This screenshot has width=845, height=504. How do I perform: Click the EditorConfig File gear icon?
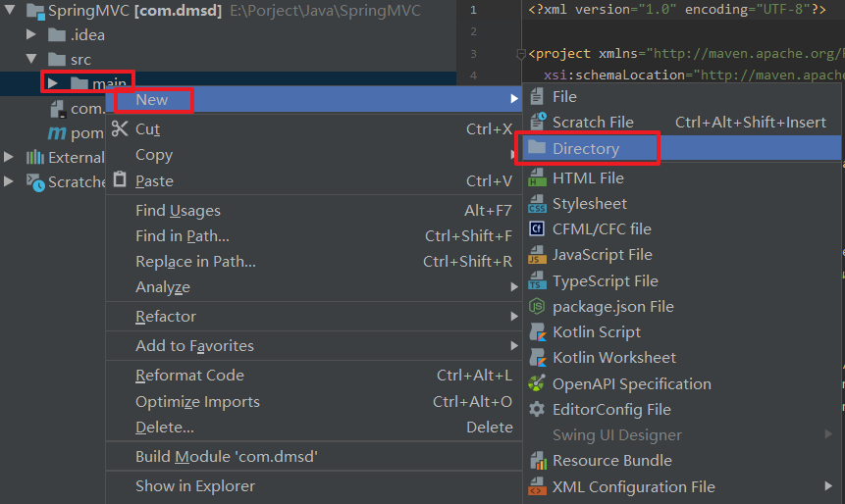coord(537,409)
